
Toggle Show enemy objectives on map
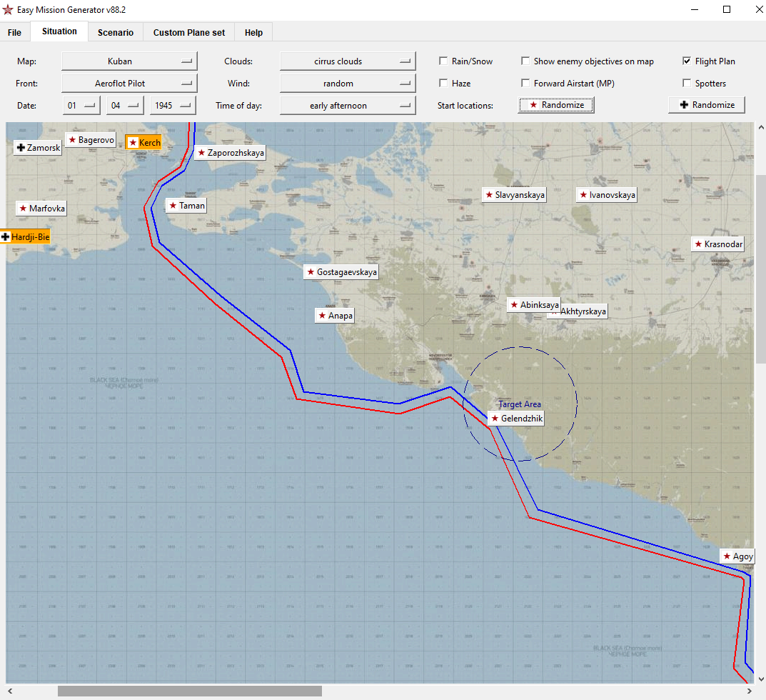coord(526,61)
